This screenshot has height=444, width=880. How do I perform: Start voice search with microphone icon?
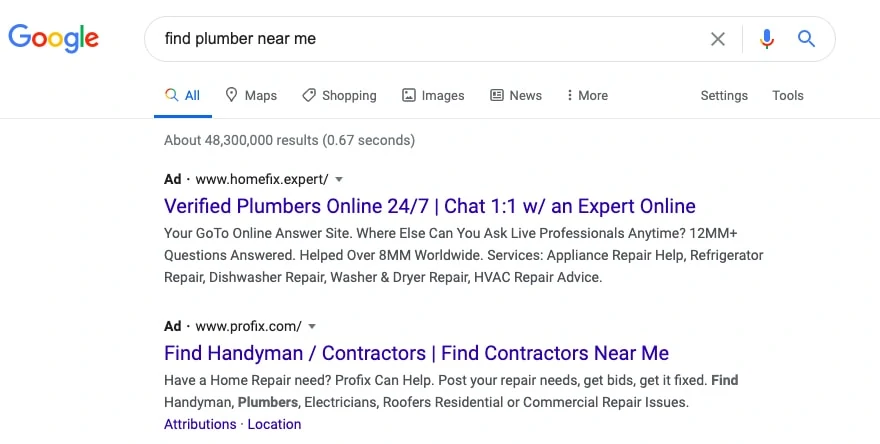point(767,39)
